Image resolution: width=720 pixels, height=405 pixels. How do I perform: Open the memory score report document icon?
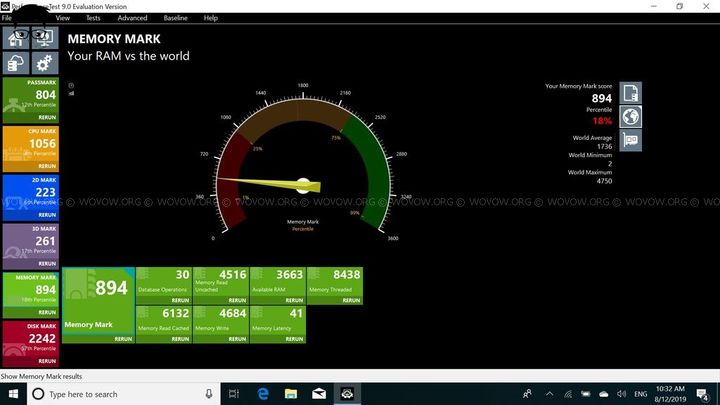[x=631, y=93]
